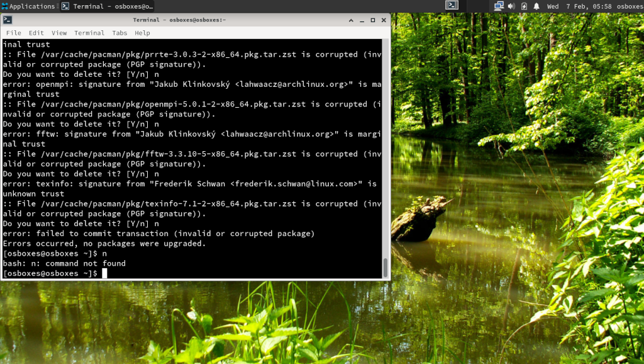The image size is (644, 364).
Task: Click the terminal launcher icon in top panel
Action: [452, 6]
